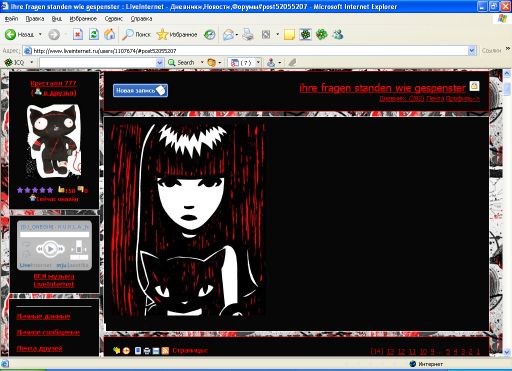The height and width of the screenshot is (371, 512).
Task: Click the ICQ toolbar Search button
Action: pos(182,62)
